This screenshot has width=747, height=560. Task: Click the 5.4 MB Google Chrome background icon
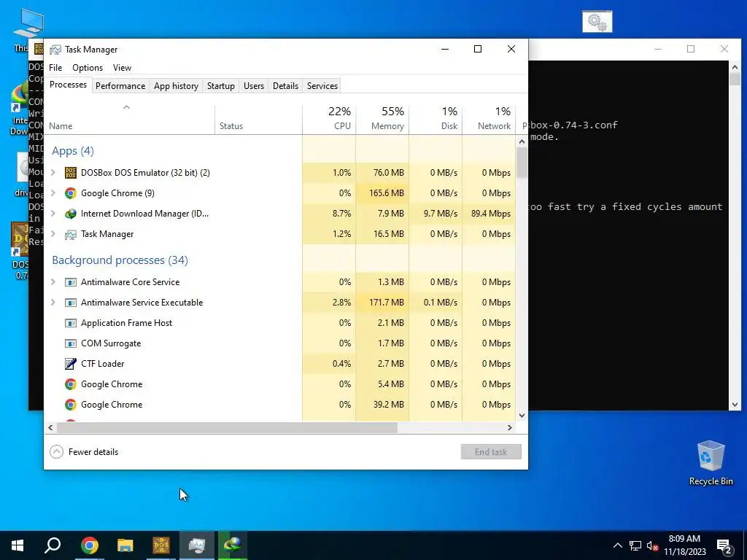click(71, 384)
